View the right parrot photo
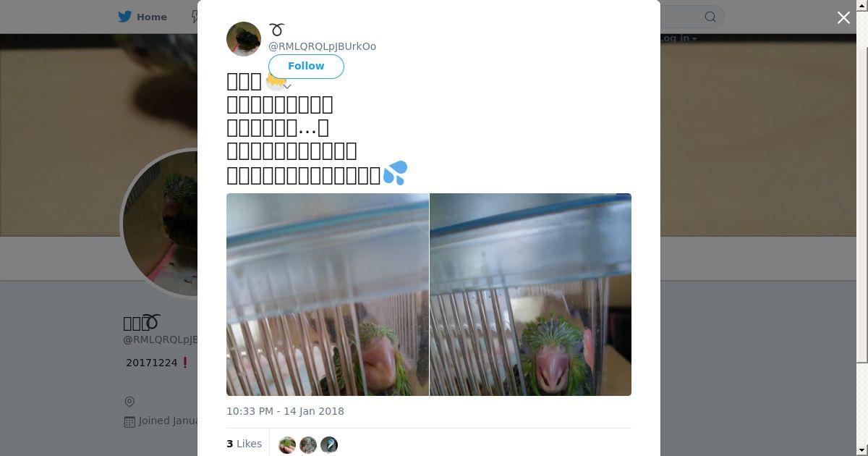 [531, 295]
